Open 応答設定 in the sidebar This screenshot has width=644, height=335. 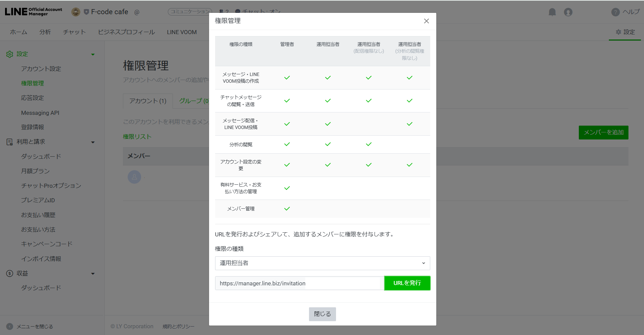[32, 98]
